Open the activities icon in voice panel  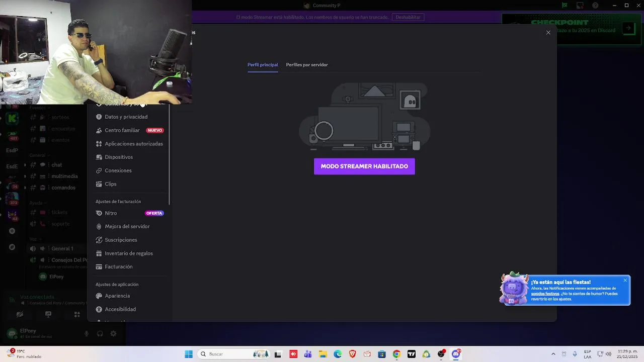tap(77, 315)
